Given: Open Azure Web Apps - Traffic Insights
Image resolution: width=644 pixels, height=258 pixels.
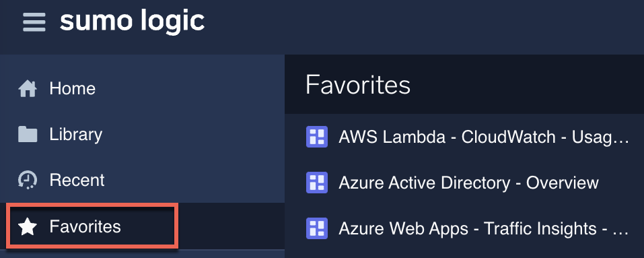Looking at the screenshot, I should click(x=484, y=228).
